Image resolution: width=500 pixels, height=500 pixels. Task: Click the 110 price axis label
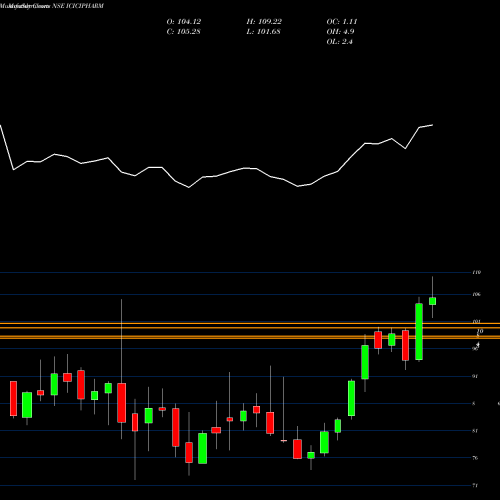click(x=477, y=272)
